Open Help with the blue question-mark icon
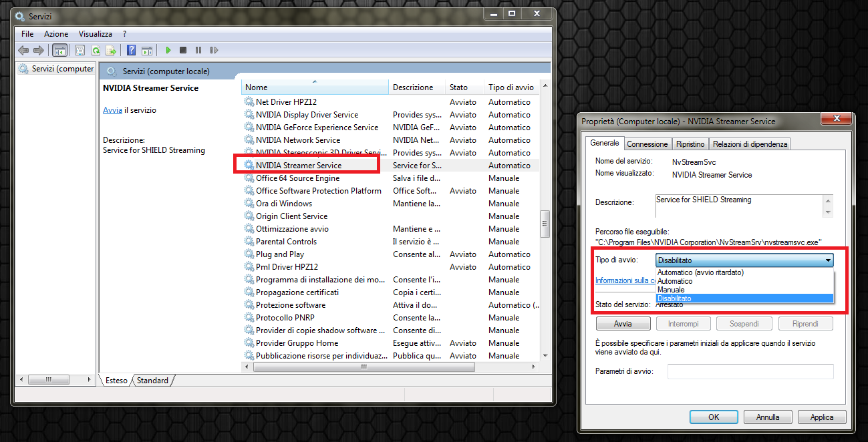Viewport: 868px width, 442px height. (132, 50)
